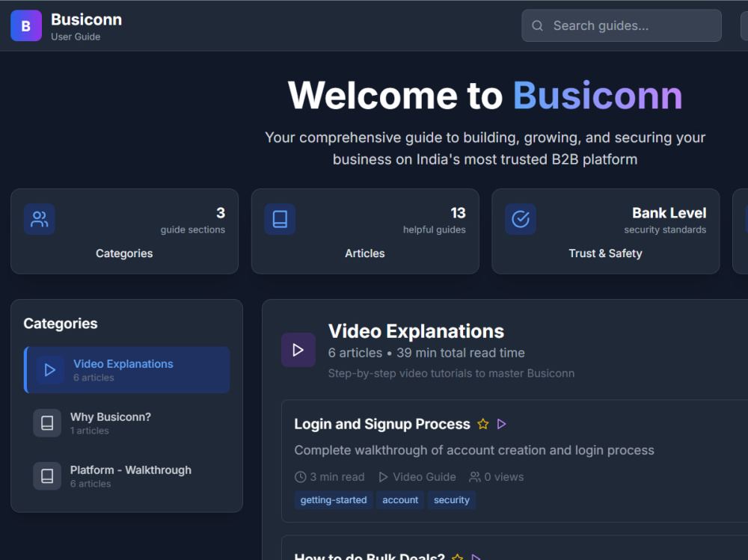Click the star icon next to How to do Bulk Deals?
Image resolution: width=748 pixels, height=560 pixels.
458,557
